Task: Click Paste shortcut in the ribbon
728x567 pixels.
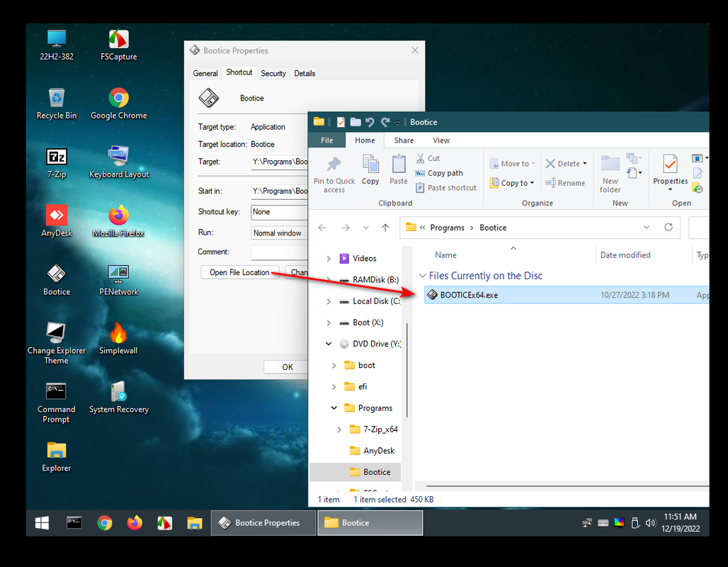Action: coord(445,188)
